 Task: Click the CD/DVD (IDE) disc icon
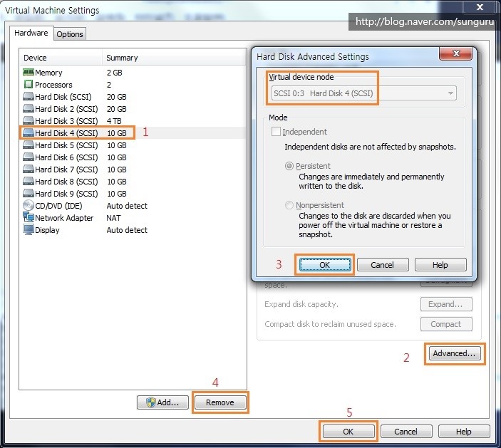click(x=29, y=206)
